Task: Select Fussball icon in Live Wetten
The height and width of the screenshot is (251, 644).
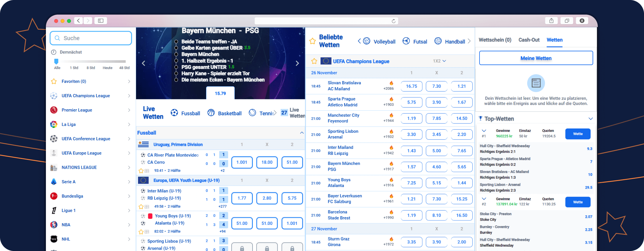Action: click(174, 113)
